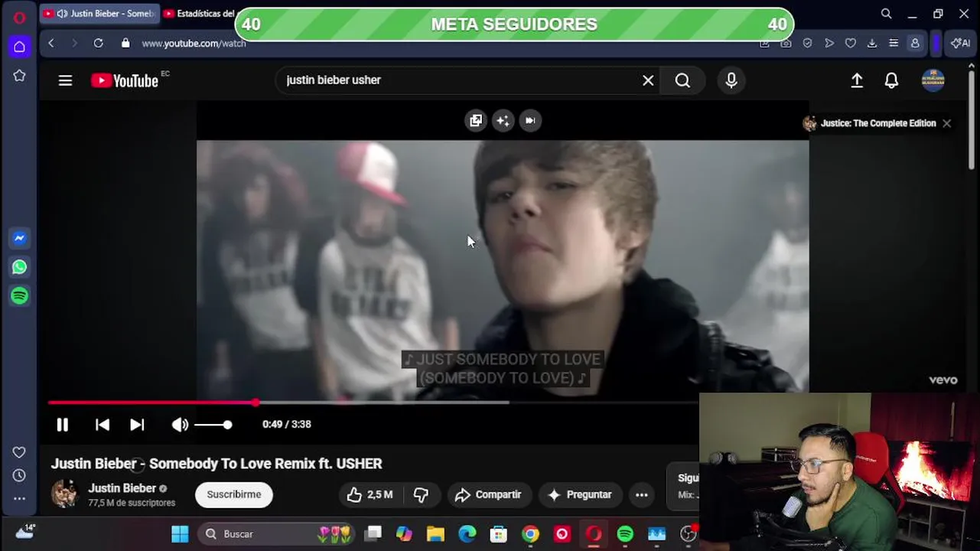Switch to the Justin Bieber - Someb tab

pos(99,14)
